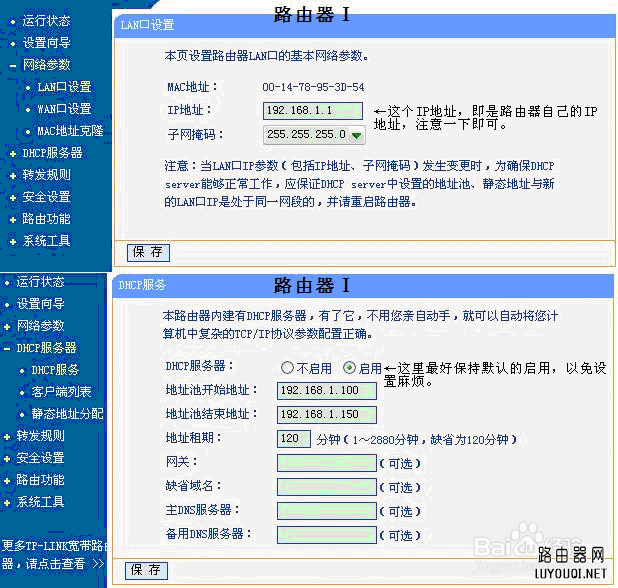Image resolution: width=618 pixels, height=588 pixels.
Task: Open the 静态地址分配 submenu item
Action: [67, 414]
